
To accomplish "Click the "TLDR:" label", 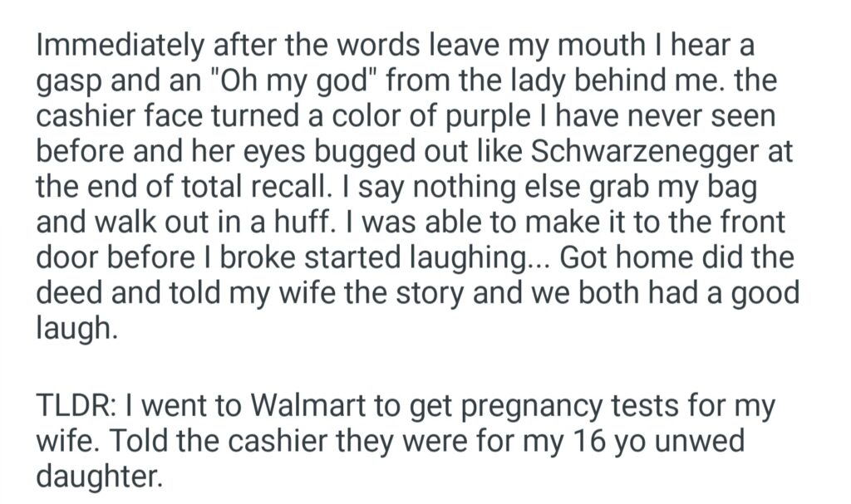I will 70,409.
